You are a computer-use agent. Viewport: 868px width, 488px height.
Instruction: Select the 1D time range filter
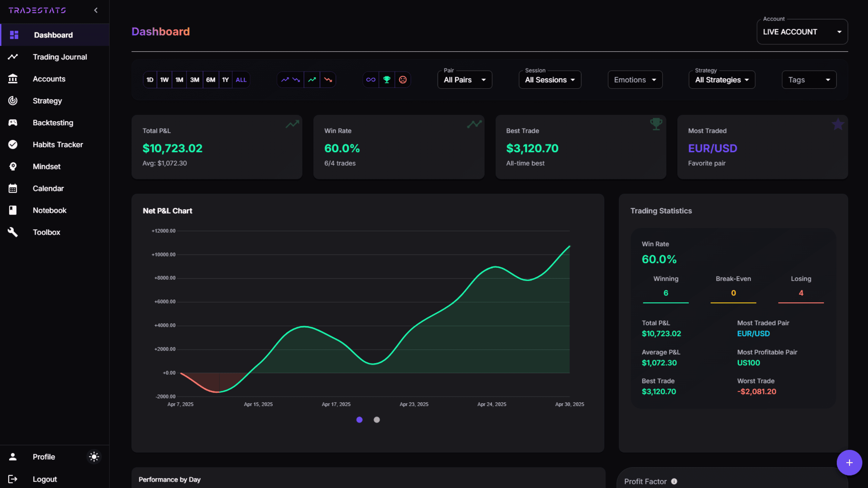point(150,80)
